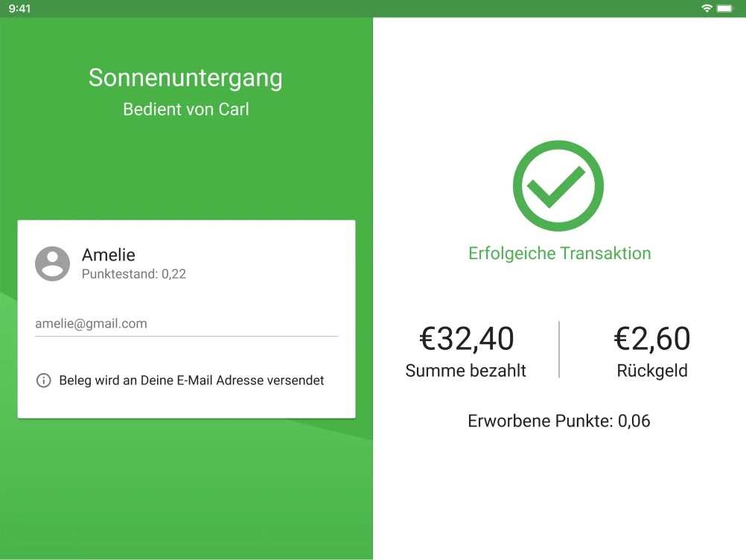Select the Erworbene Punkte 0,06 line

coord(558,421)
